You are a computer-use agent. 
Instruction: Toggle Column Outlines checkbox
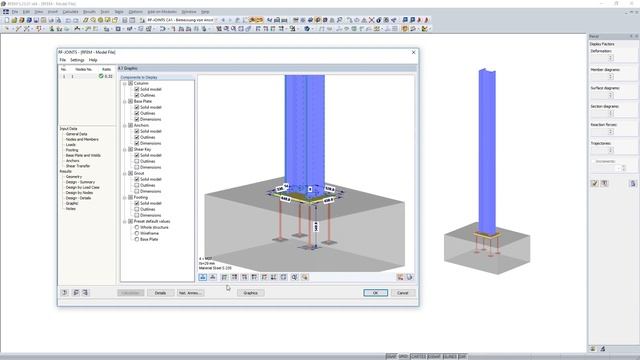(137, 95)
